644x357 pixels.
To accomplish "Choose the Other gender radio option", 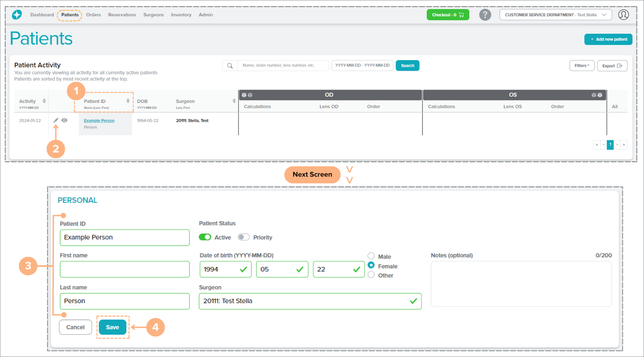I will 371,275.
